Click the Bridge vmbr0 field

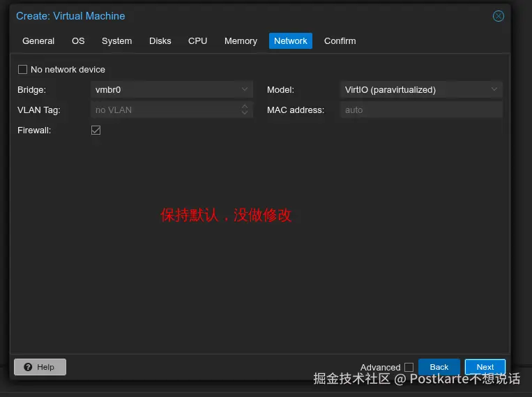172,89
